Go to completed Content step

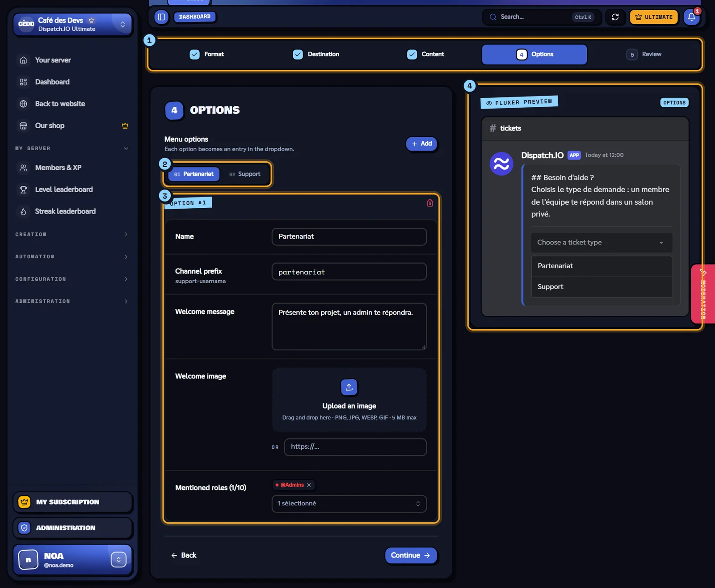pos(425,54)
